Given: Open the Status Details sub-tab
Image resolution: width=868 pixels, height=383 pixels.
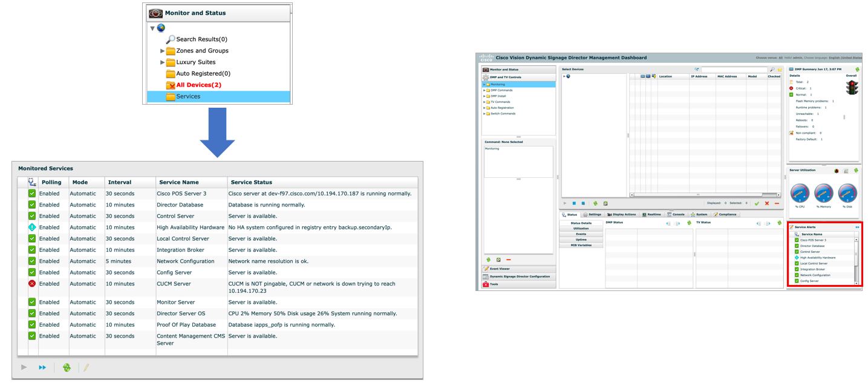Looking at the screenshot, I should point(581,223).
